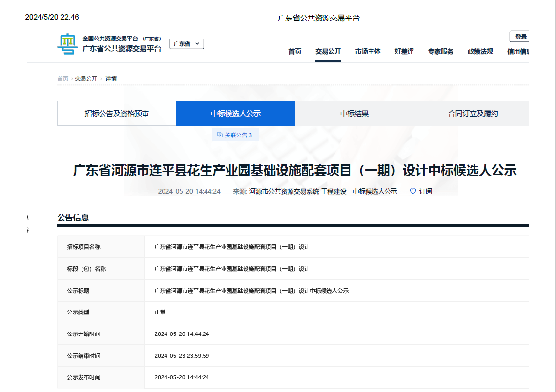Screen dimensions: 556x392
Task: Click the 登录 login button
Action: (520, 37)
